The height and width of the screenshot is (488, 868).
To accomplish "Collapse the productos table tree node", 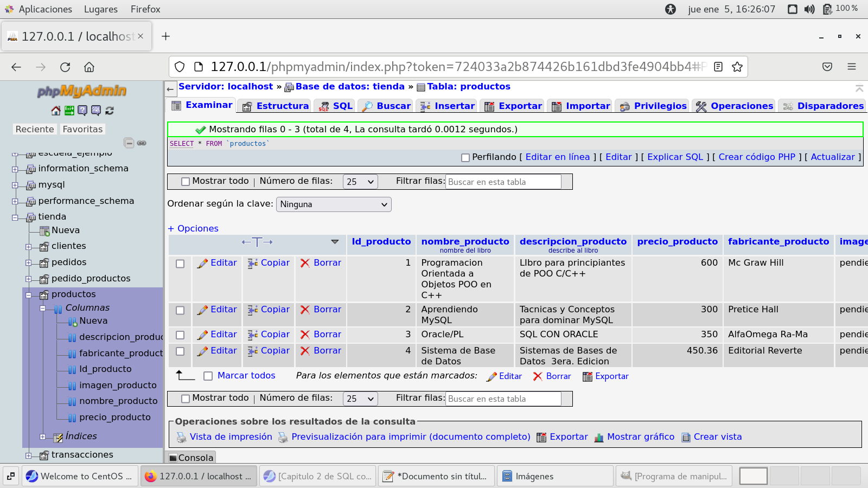I will tap(29, 295).
